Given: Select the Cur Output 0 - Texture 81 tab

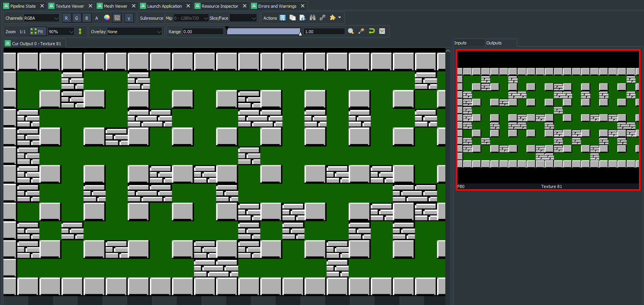Looking at the screenshot, I should [33, 44].
